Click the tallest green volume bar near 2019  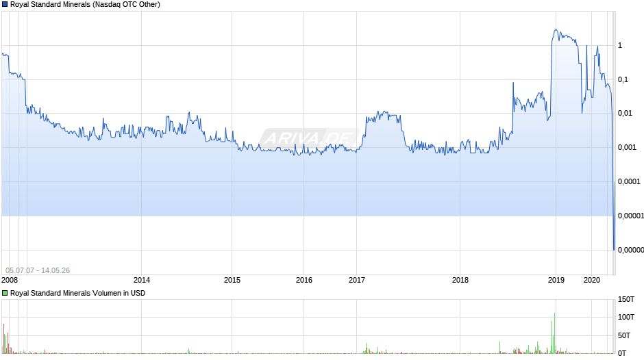[x=554, y=333]
